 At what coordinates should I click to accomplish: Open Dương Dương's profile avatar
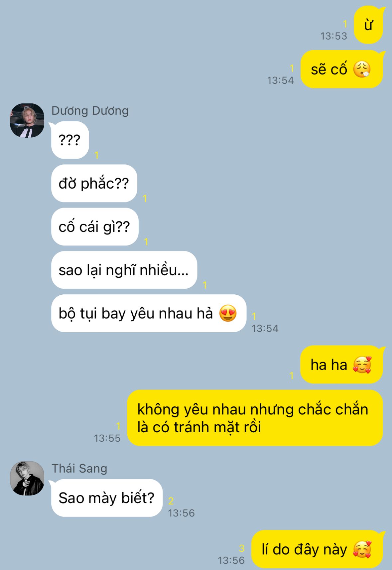coord(27,120)
